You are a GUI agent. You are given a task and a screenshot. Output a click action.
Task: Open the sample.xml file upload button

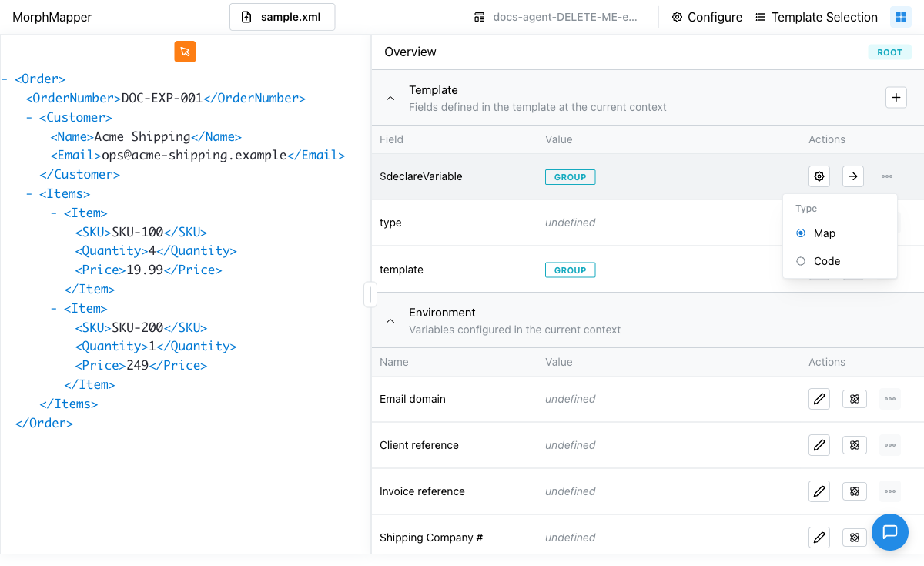pyautogui.click(x=282, y=17)
